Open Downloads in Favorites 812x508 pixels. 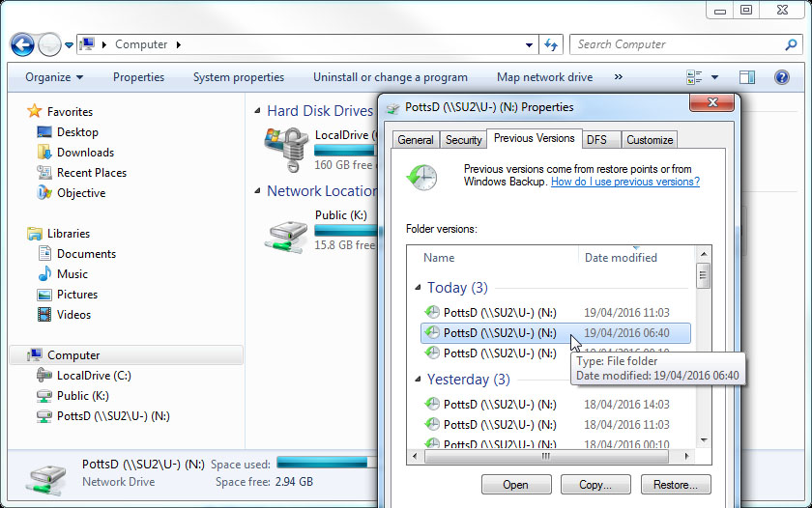click(x=85, y=152)
